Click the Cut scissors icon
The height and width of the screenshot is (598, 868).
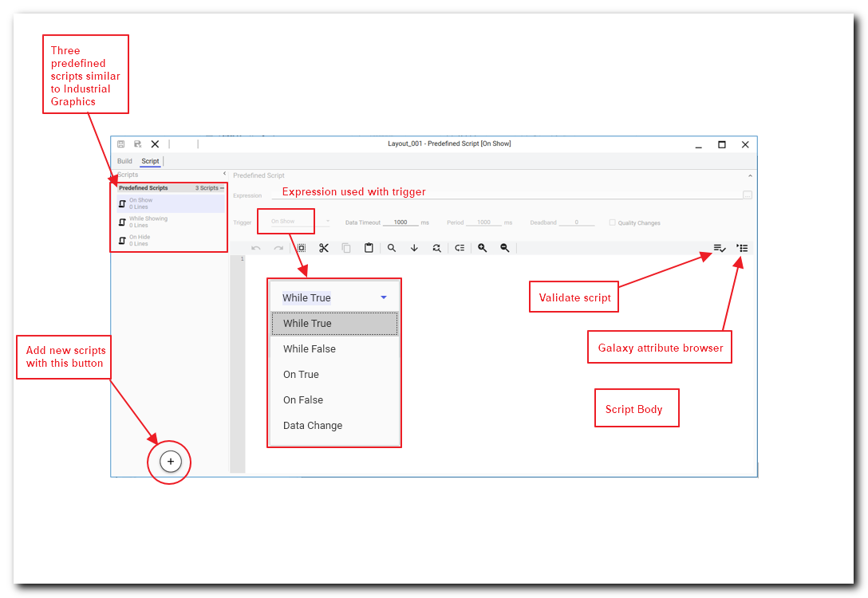pos(323,248)
